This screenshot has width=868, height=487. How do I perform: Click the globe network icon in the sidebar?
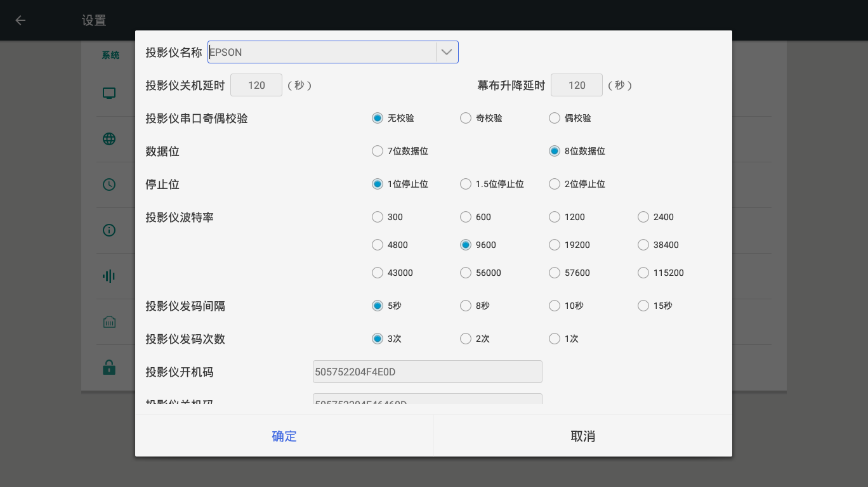pos(109,139)
